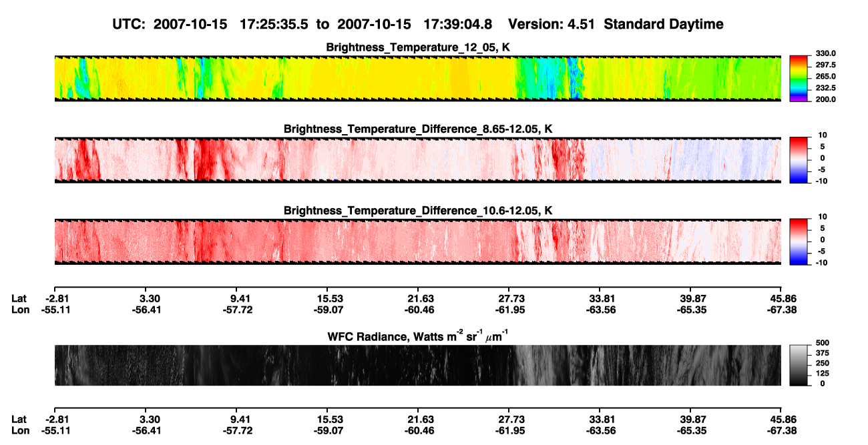The height and width of the screenshot is (445, 868).
Task: Click longitude -55.11 below the 10.6-12.05 panel
Action: [x=57, y=310]
